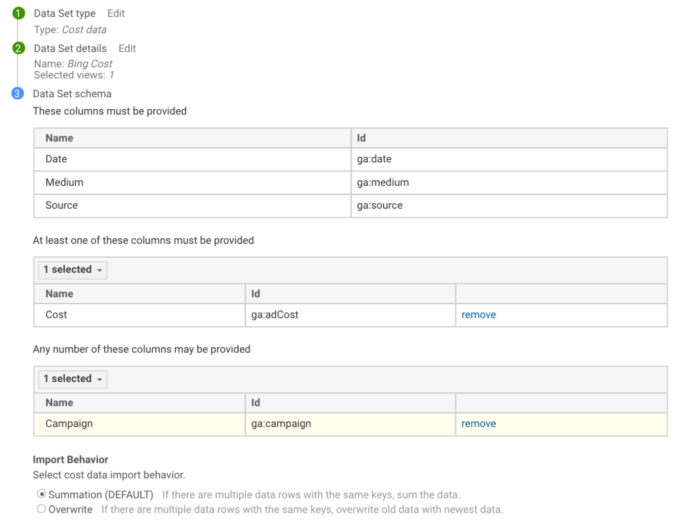Click the step 3 blue circle icon

click(x=17, y=93)
